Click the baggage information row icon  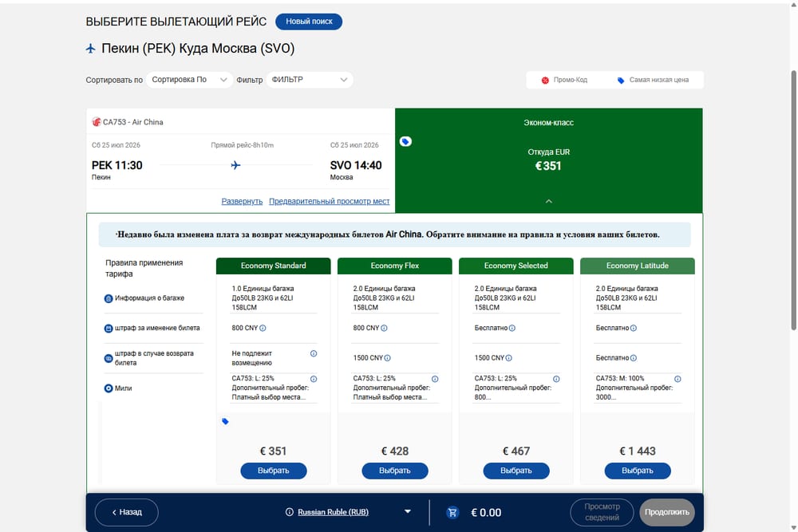coord(109,298)
